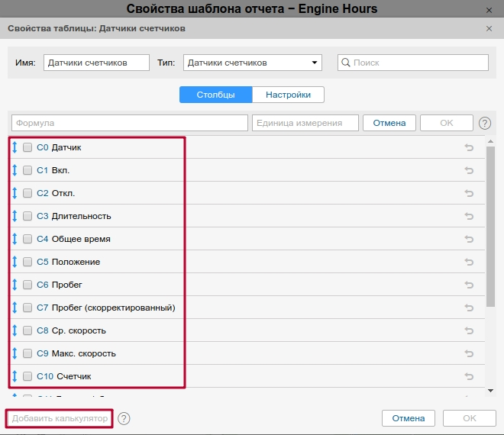
Task: Click the drag handle arrow for C0 Датчик
Action: tap(15, 147)
